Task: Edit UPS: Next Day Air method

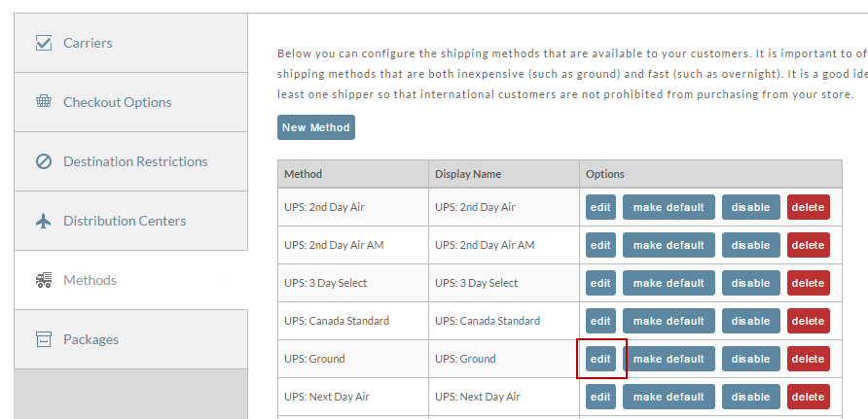Action: (x=600, y=397)
